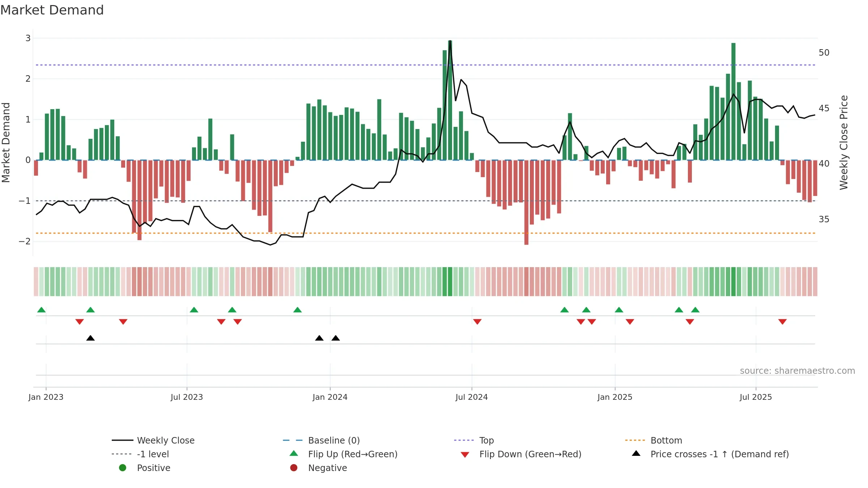
Task: Click the tallest green bar near June 2024
Action: [x=450, y=100]
